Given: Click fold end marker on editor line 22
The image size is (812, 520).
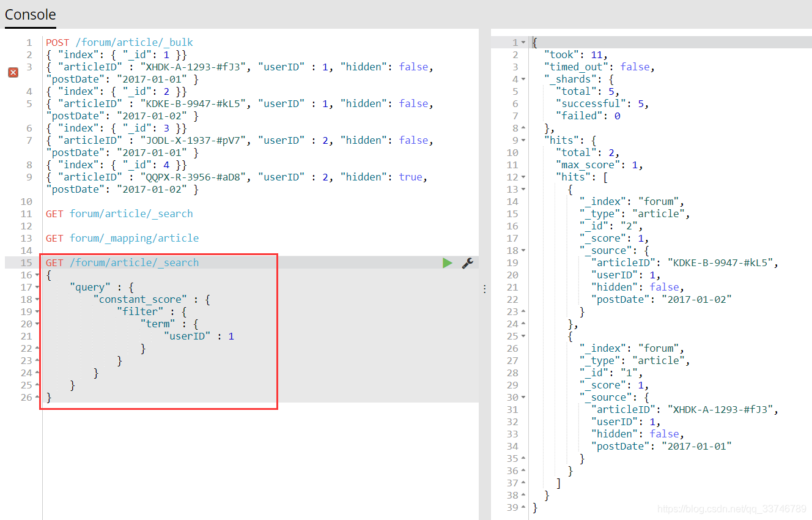Looking at the screenshot, I should point(37,349).
